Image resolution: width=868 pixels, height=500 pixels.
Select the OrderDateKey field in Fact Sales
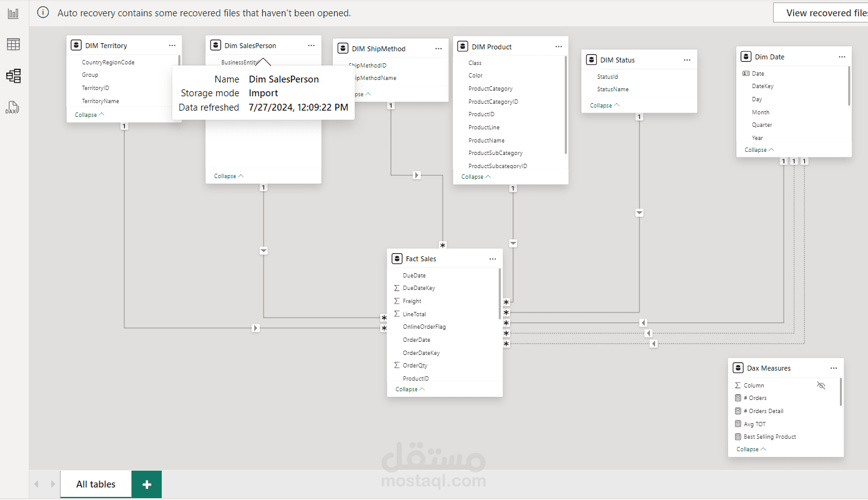[421, 353]
